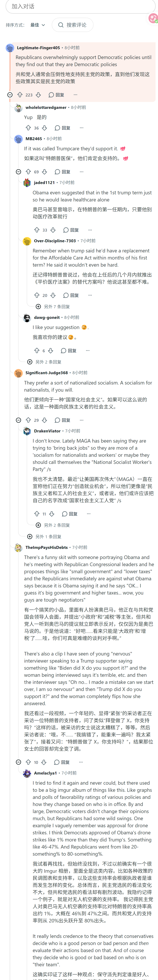Expand 另外 7 条回复 replies
The image size is (158, 980).
point(53,307)
